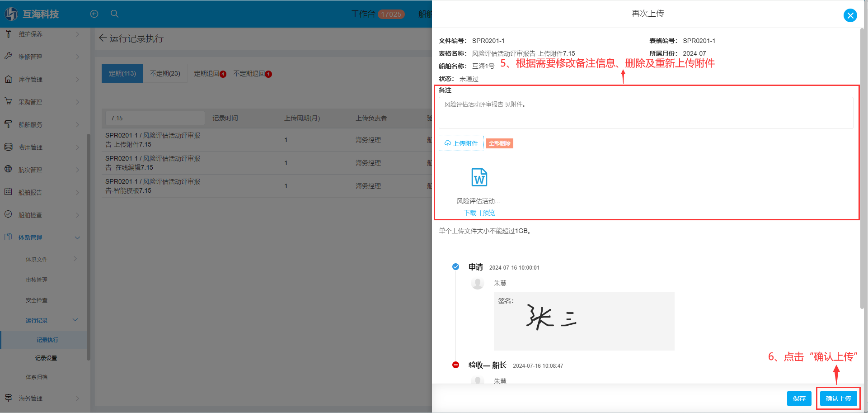The width and height of the screenshot is (868, 413).
Task: Click the 备注 text area
Action: tap(646, 113)
